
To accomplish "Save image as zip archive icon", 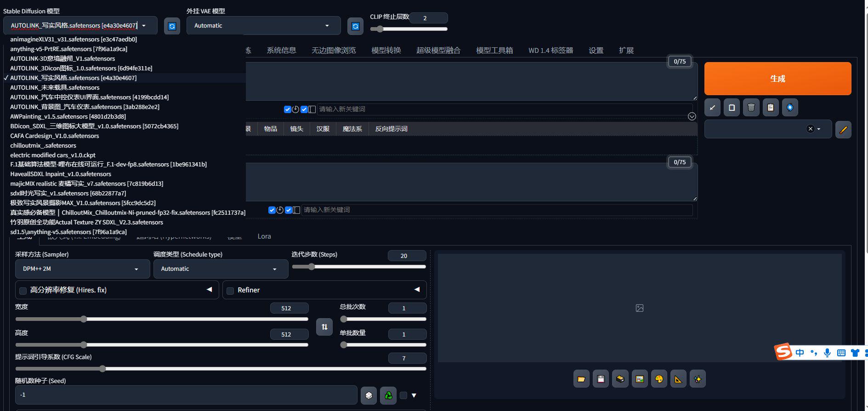I will tap(620, 379).
